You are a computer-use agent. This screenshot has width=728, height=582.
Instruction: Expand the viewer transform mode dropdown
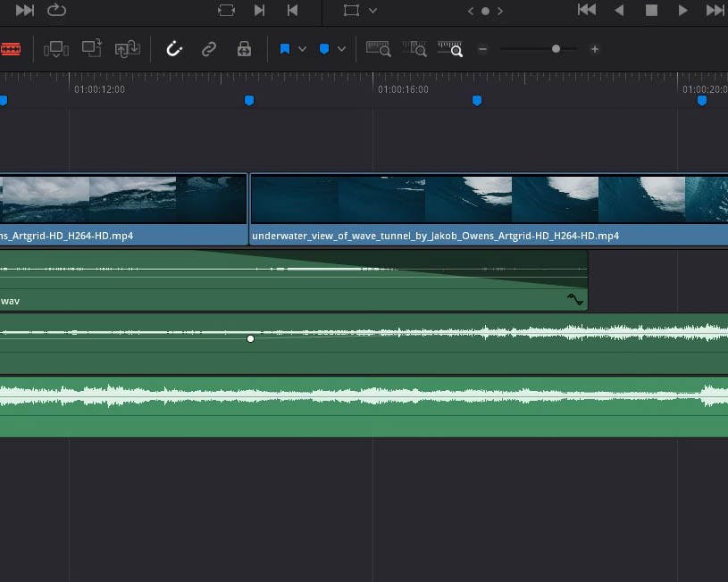(372, 11)
